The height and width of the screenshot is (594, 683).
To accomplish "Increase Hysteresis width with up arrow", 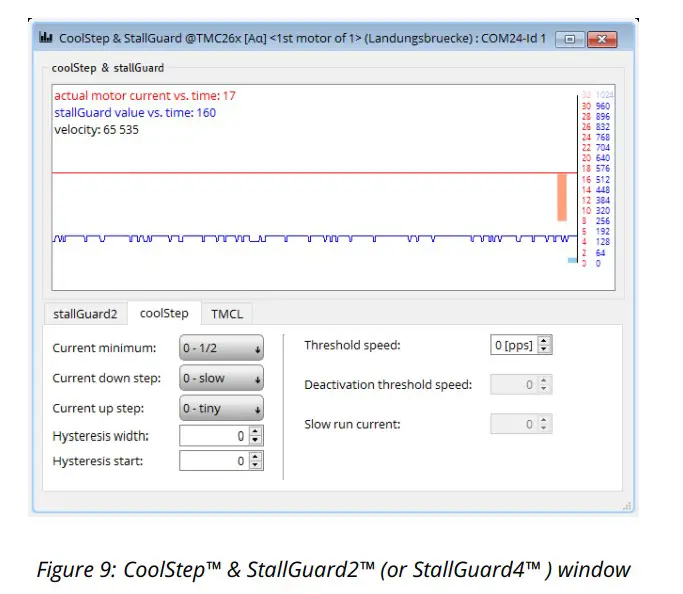I will 256,432.
